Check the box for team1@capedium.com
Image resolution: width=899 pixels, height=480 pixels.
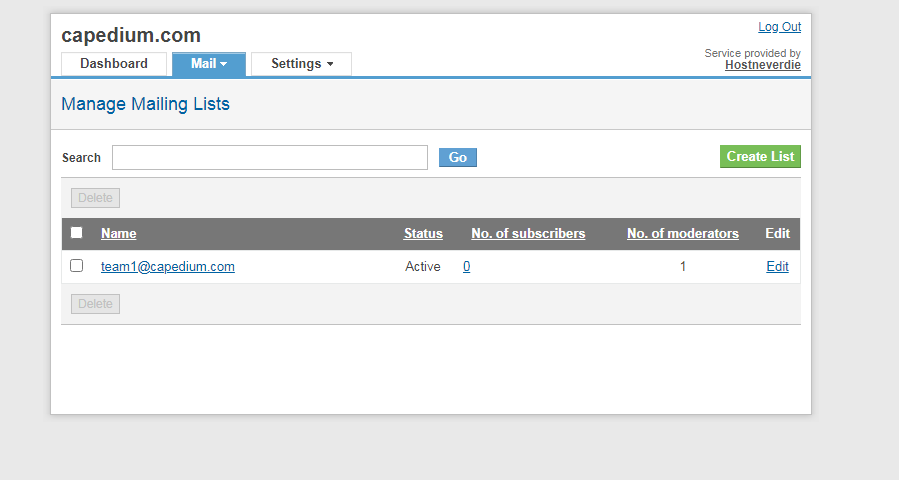(x=77, y=266)
